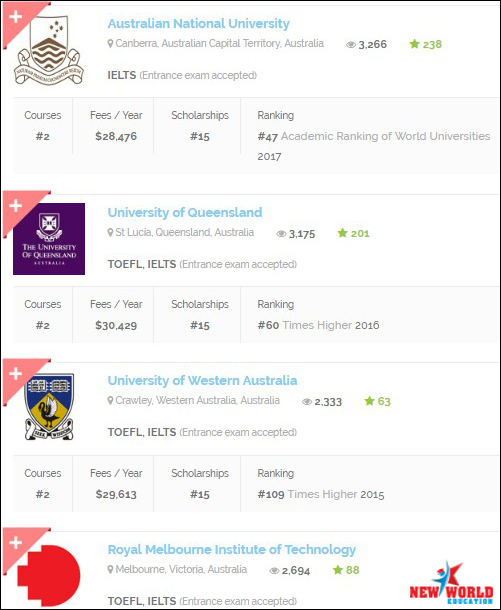Click the eye views icon beside 3,175
501x610 pixels.
[x=281, y=234]
